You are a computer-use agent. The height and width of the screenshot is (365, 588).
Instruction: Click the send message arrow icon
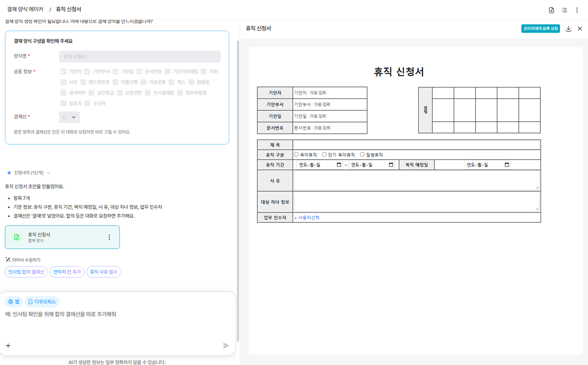pyautogui.click(x=226, y=345)
